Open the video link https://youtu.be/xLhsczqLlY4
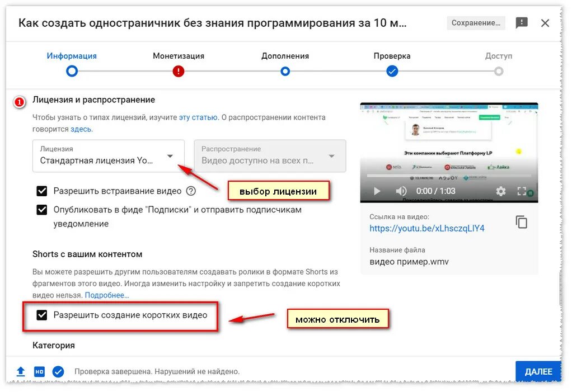Screen dimensions: 572x392 coord(427,228)
